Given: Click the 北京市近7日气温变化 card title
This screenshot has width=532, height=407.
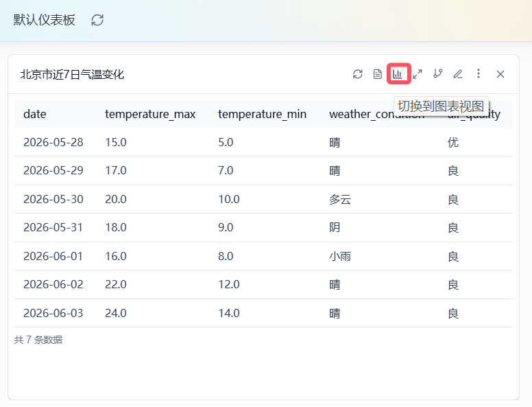Looking at the screenshot, I should click(72, 74).
